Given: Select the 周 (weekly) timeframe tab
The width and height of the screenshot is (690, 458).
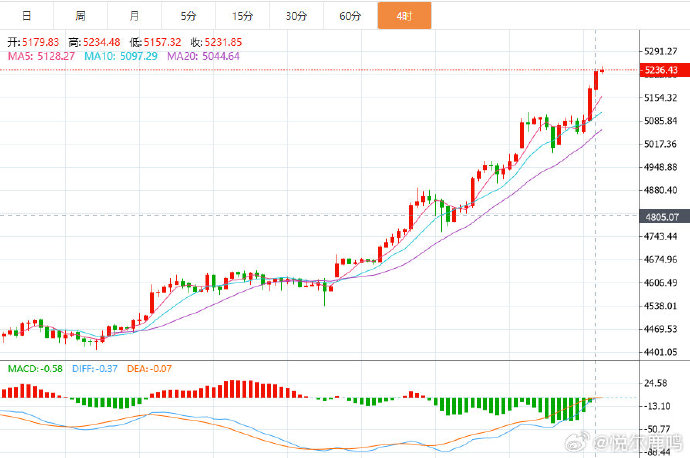Looking at the screenshot, I should click(x=80, y=16).
